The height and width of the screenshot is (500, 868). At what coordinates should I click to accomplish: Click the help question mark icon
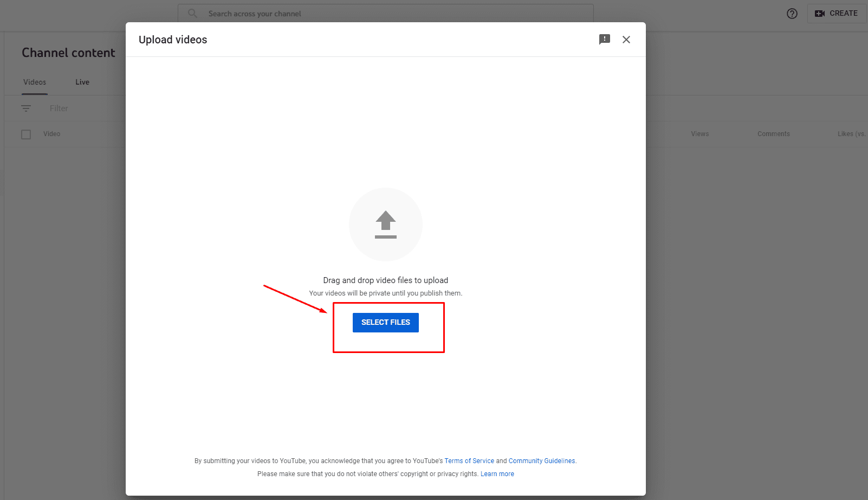click(792, 14)
